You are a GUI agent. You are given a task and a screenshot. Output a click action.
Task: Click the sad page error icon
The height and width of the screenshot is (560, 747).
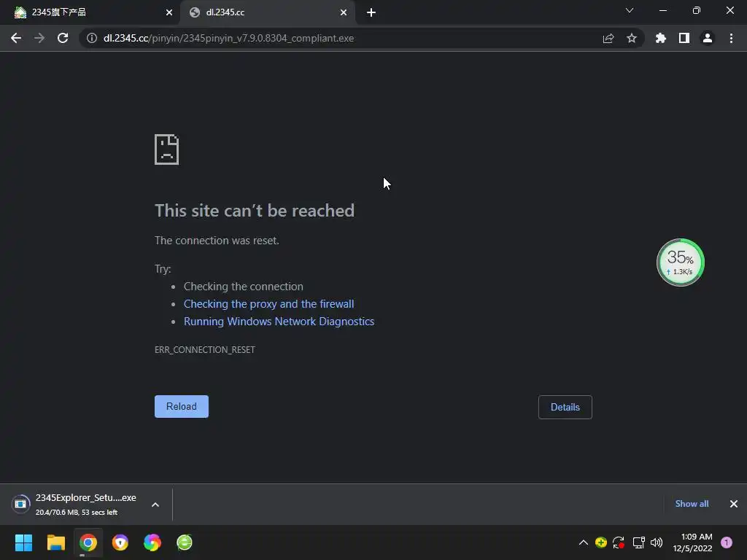click(x=167, y=149)
